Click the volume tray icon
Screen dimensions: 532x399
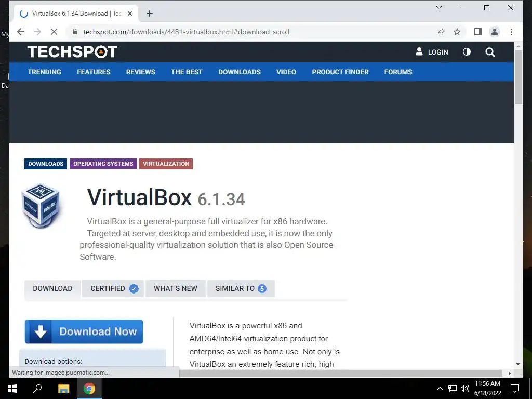(x=465, y=389)
